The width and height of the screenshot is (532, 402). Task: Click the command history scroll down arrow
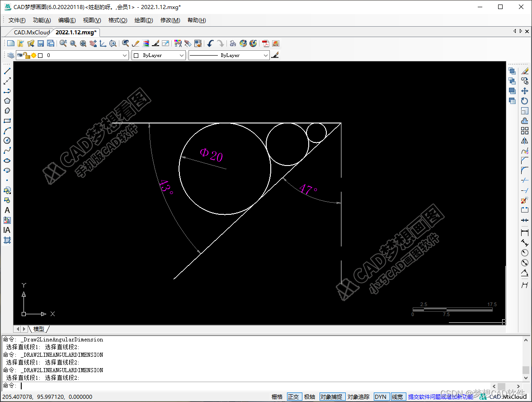(526, 378)
